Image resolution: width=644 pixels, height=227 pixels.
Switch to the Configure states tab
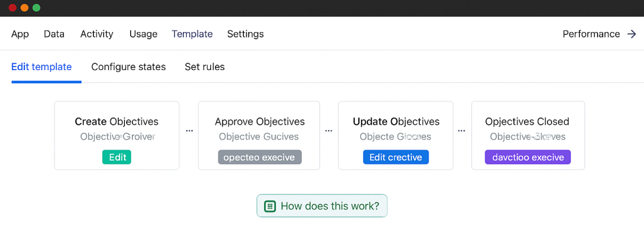128,67
